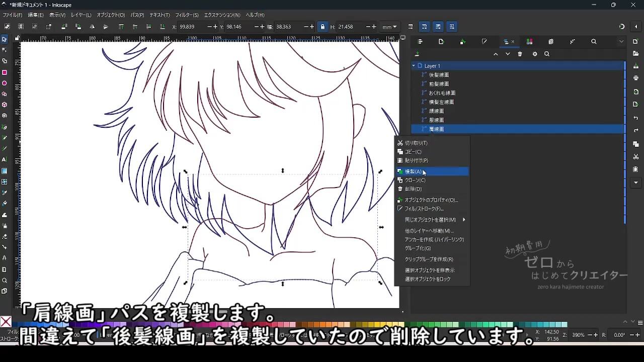This screenshot has height=362, width=644.
Task: Click the Undo icon in right toolbar
Action: (636, 118)
